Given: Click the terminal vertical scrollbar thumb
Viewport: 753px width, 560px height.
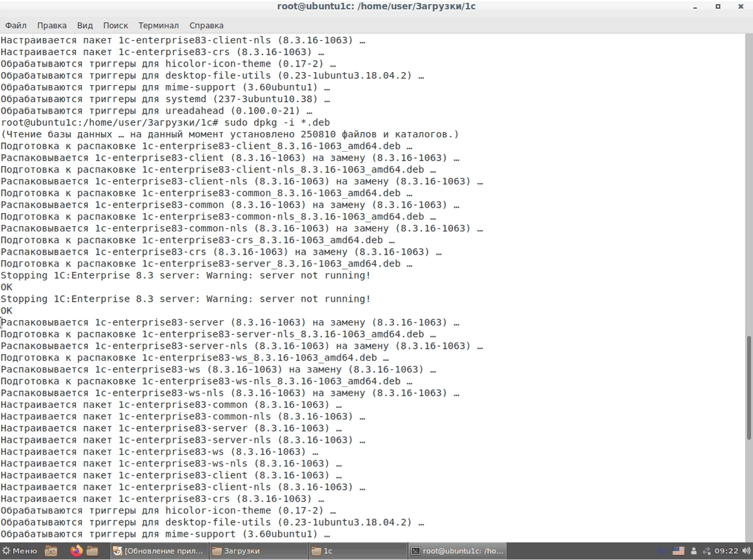Looking at the screenshot, I should [749, 388].
